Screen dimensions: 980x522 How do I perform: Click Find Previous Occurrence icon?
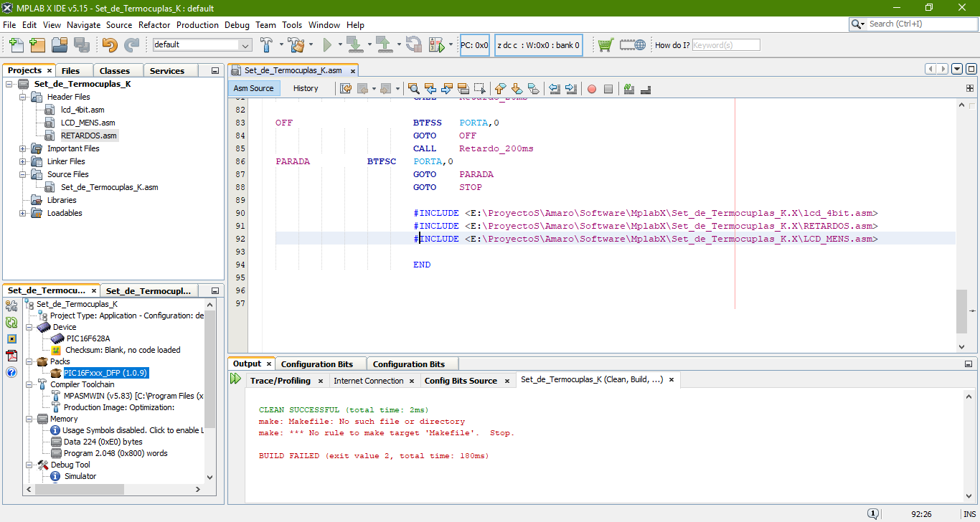[x=430, y=89]
